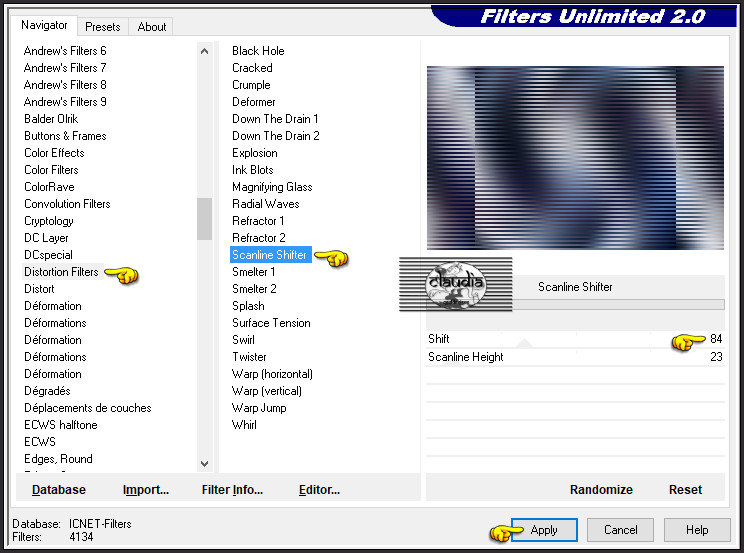
Task: Select Balder Olrik category
Action: [x=51, y=119]
